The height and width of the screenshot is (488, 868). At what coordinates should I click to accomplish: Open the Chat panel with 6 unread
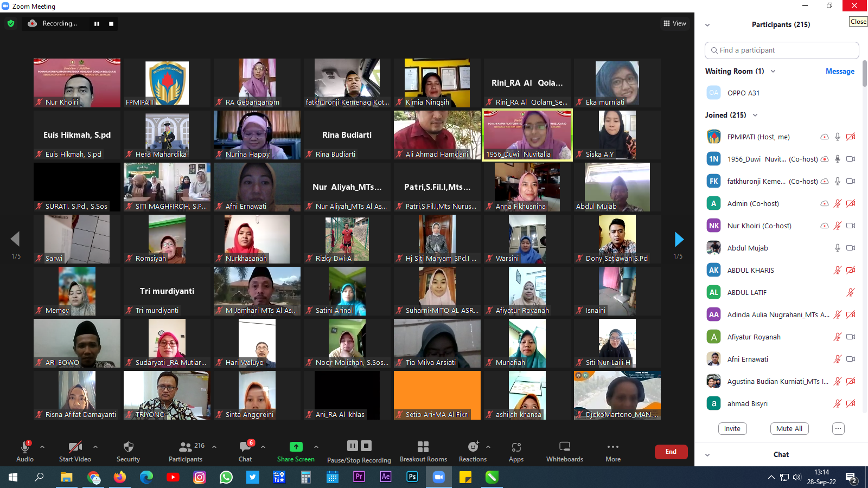pyautogui.click(x=245, y=447)
